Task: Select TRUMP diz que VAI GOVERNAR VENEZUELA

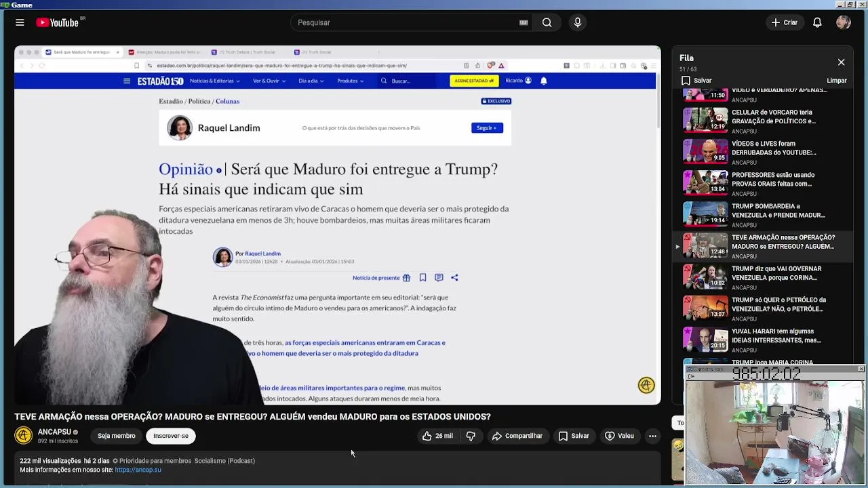Action: click(764, 277)
